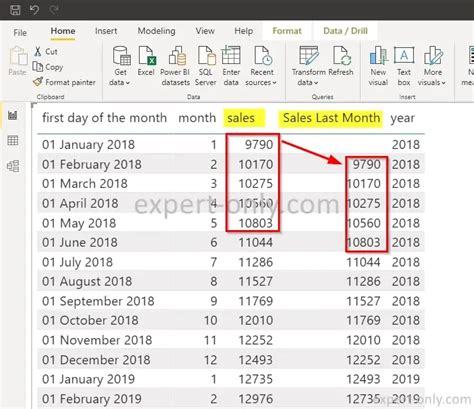This screenshot has width=474, height=409.
Task: Select the 01 January 2018 cell
Action: (88, 145)
